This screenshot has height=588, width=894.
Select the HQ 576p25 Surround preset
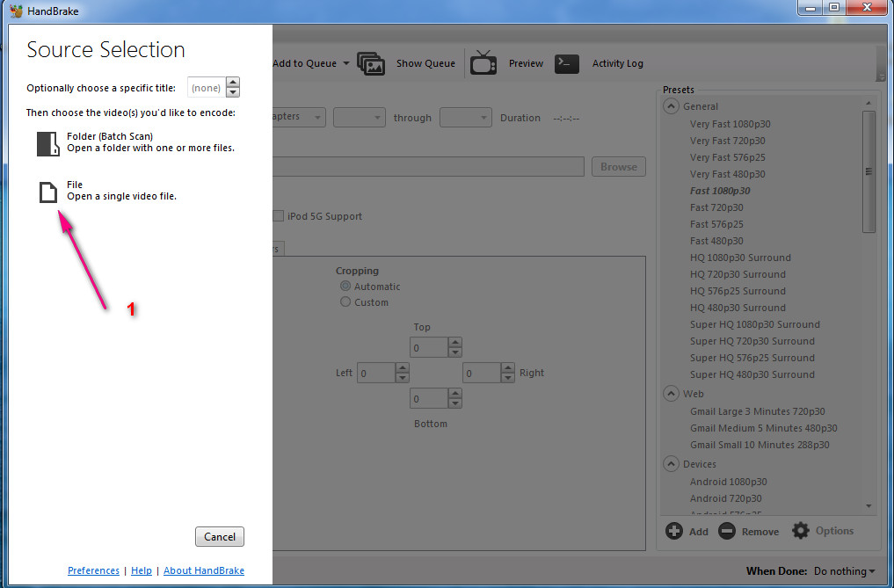(x=738, y=291)
